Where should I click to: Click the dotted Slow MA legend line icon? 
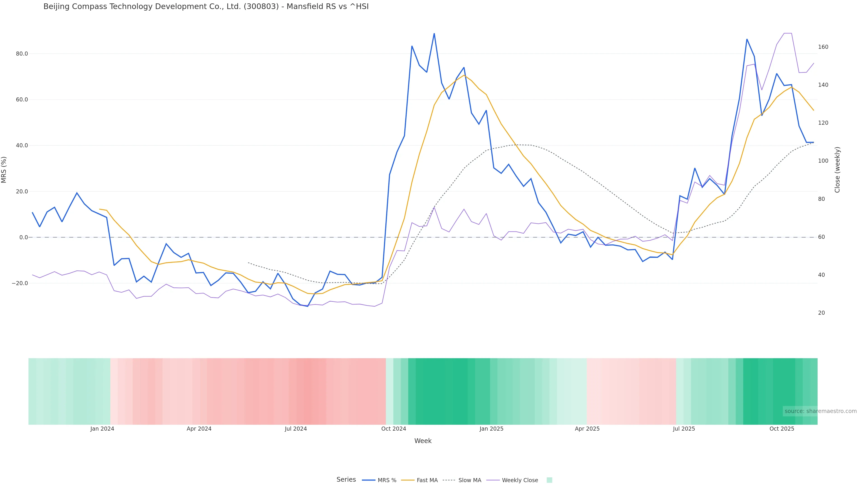(x=449, y=480)
